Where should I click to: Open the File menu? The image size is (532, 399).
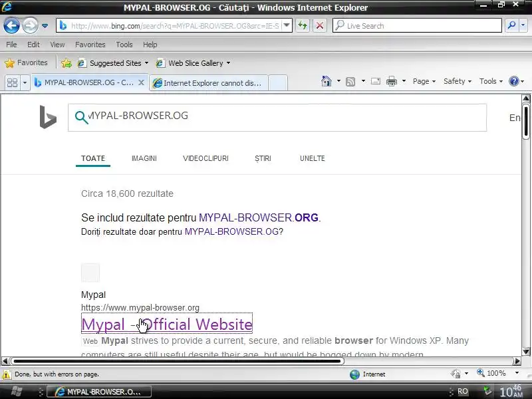[x=11, y=45]
